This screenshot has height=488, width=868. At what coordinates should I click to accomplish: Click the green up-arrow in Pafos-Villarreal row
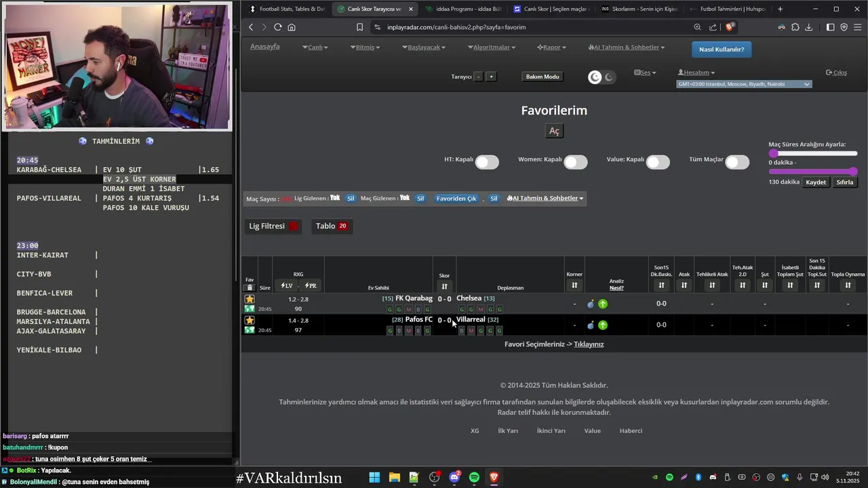coord(603,325)
